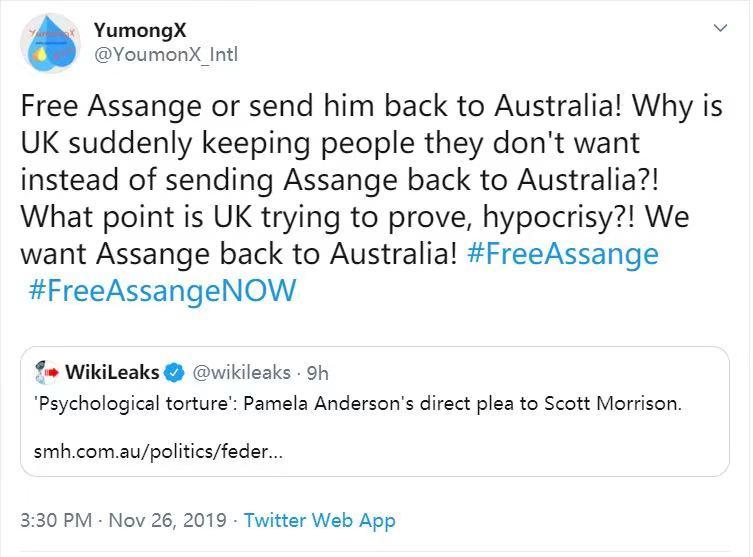The image size is (753, 557).
Task: Open the smh.com.au article link
Action: click(x=158, y=451)
